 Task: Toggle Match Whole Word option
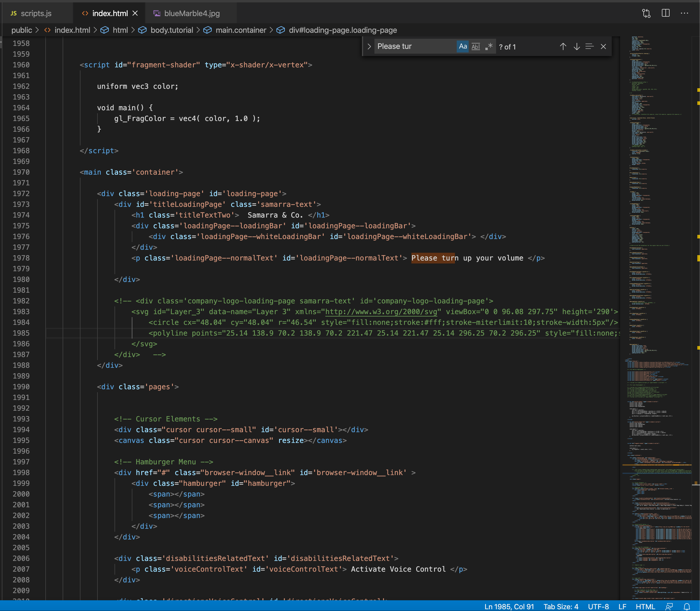tap(476, 46)
